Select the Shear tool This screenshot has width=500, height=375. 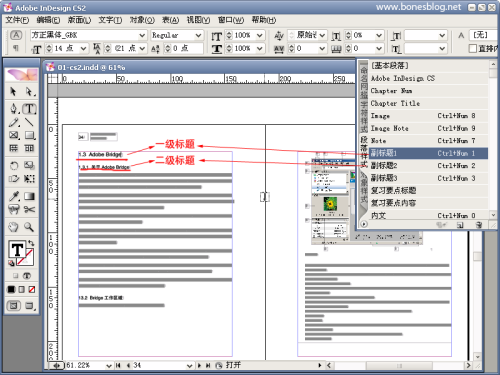13,179
